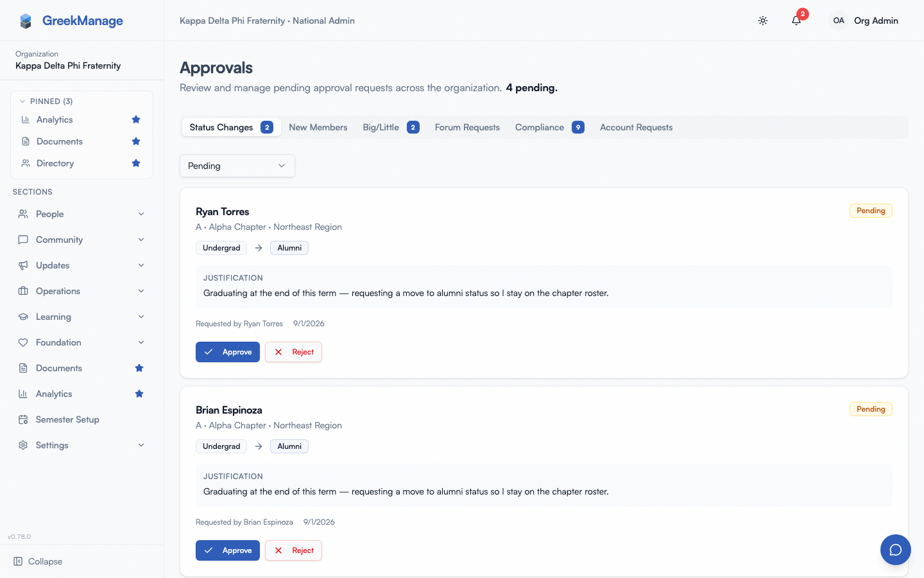
Task: Expand the Updates section chevron
Action: 141,265
